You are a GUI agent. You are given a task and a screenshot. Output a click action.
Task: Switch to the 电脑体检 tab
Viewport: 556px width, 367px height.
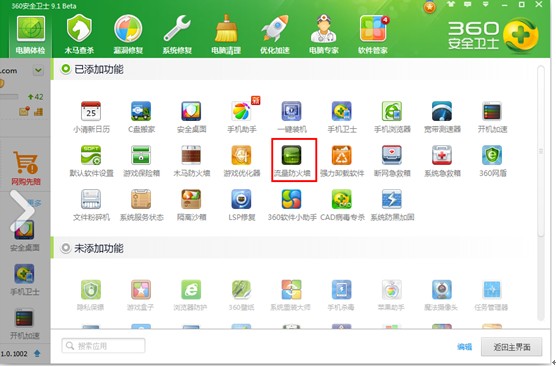pos(30,35)
